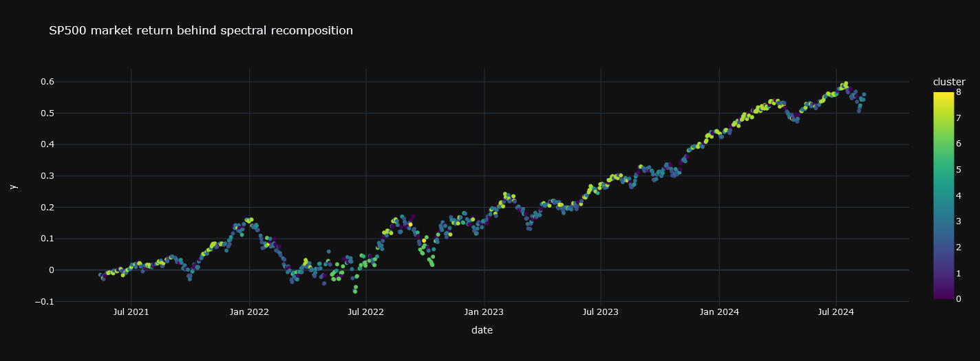The height and width of the screenshot is (361, 980).
Task: Click the 'Jan 2022' x-axis tick label
Action: point(249,311)
